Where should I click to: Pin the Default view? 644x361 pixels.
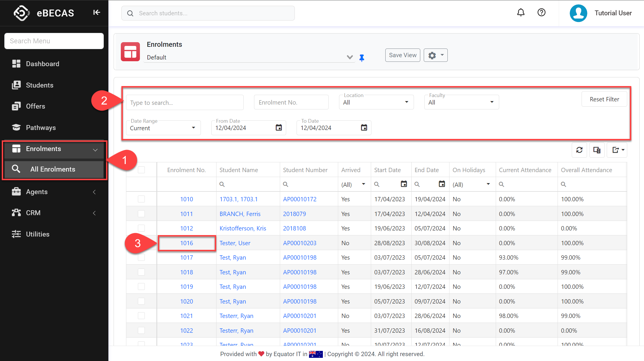pos(362,58)
